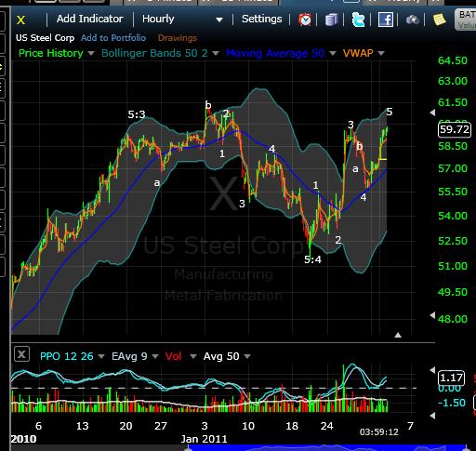Click the date axis label 20
This screenshot has height=451, width=476.
point(126,426)
